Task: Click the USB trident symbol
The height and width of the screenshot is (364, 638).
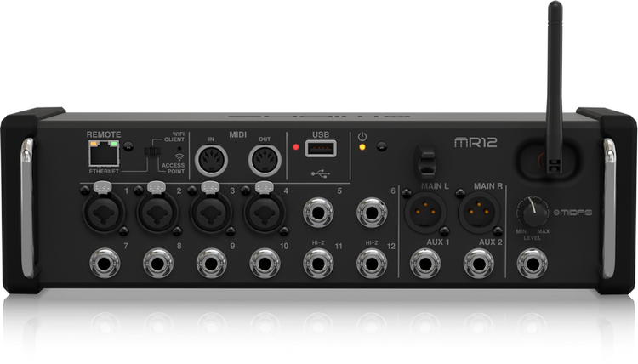Action: point(321,173)
